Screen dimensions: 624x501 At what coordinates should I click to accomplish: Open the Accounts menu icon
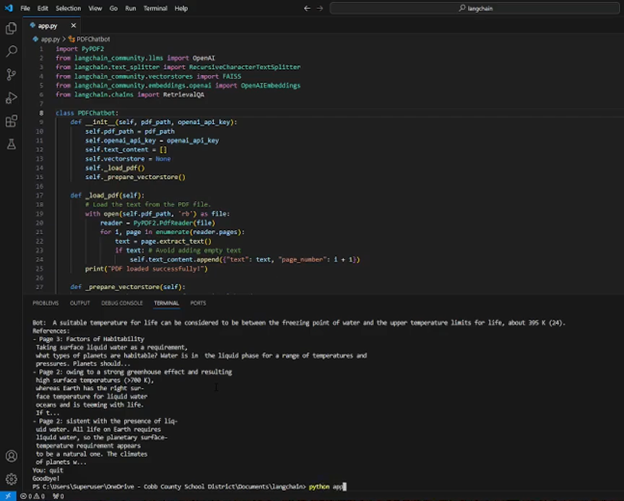click(11, 456)
